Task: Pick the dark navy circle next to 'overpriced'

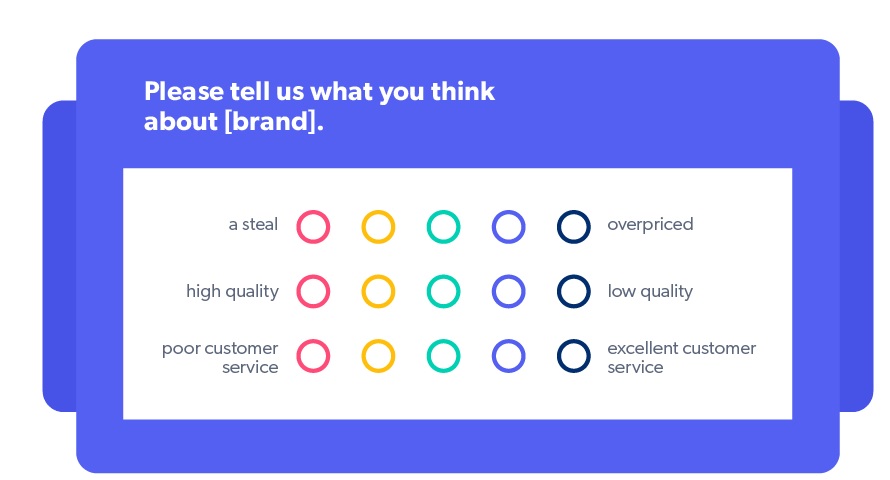Action: (574, 227)
